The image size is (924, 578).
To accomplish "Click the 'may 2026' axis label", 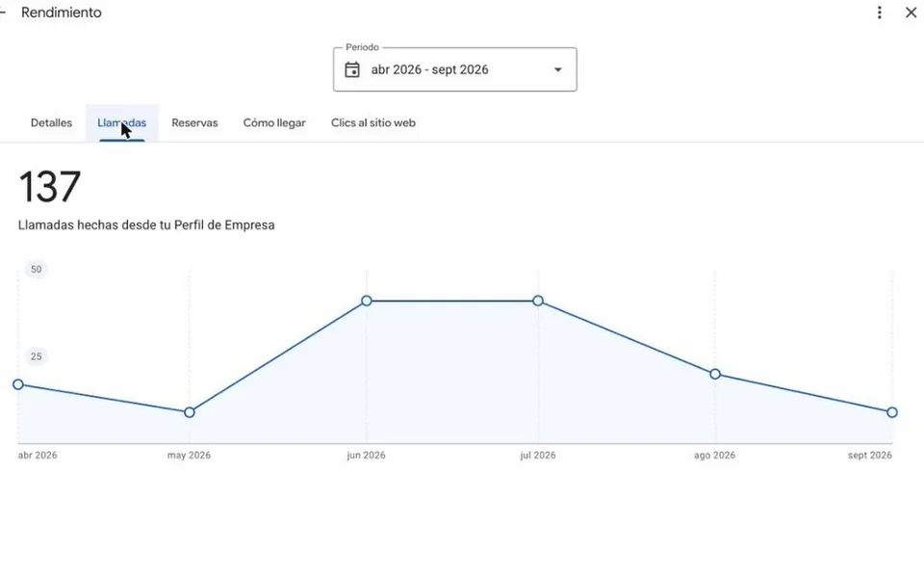I will [189, 456].
